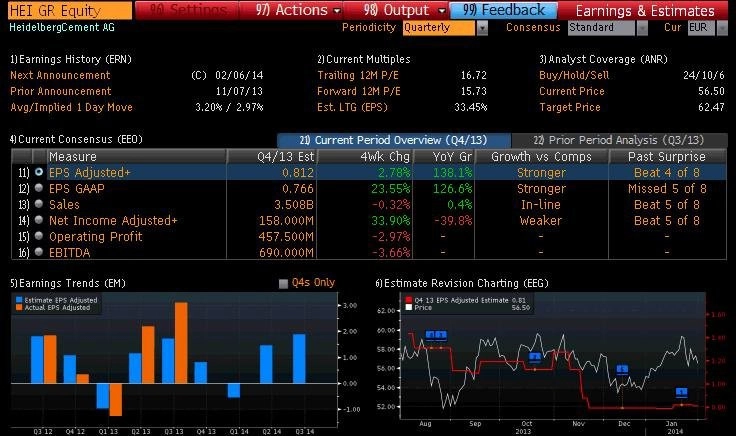Click the Missed 5 of 8 cell

(x=667, y=189)
